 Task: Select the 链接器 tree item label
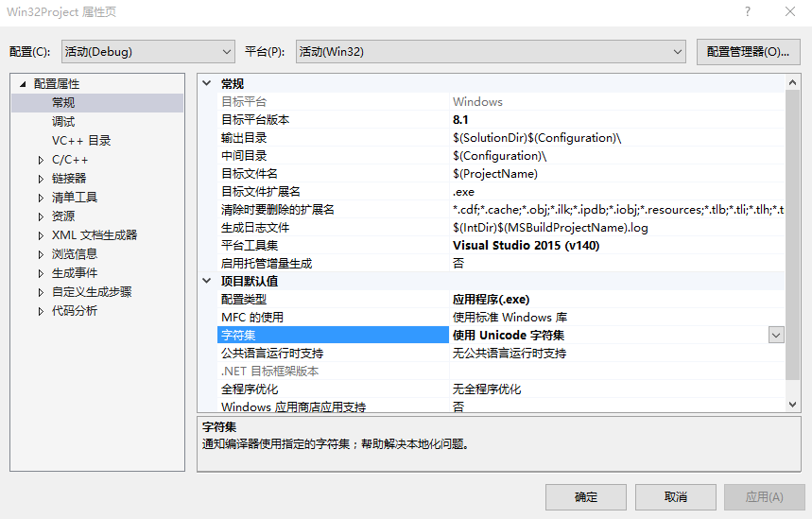[x=69, y=178]
